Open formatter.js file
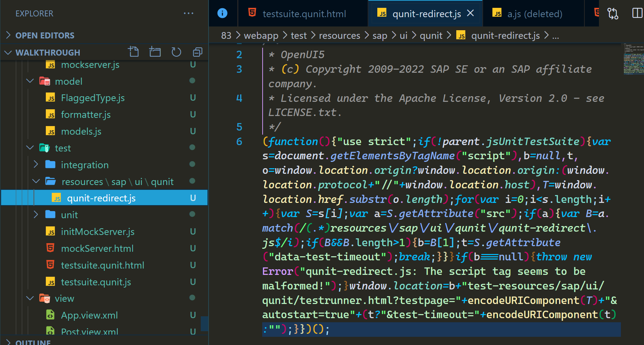Viewport: 644px width, 345px height. [x=86, y=115]
